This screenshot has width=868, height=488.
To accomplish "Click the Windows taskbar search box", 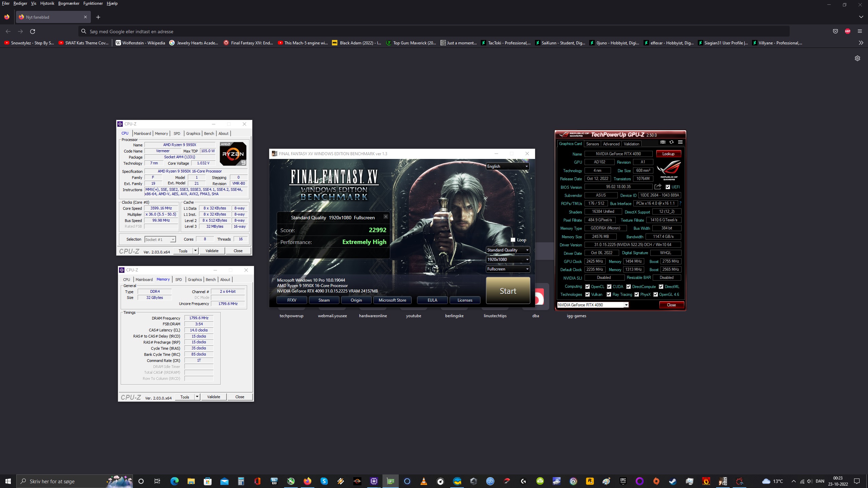I will [x=75, y=481].
